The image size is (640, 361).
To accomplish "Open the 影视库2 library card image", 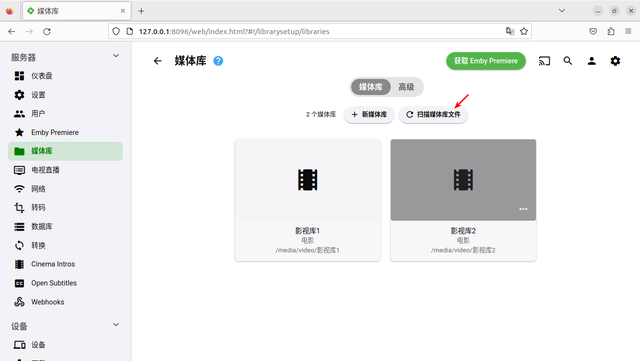I will (463, 180).
